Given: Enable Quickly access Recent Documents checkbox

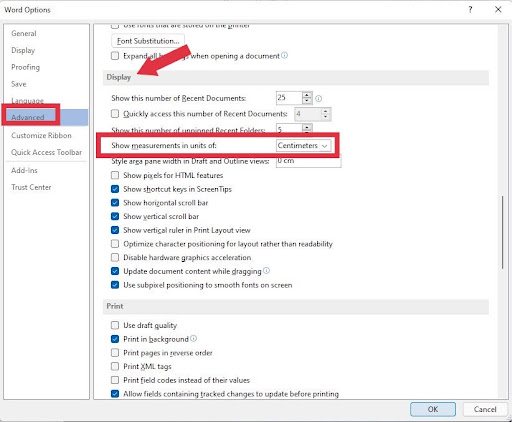Looking at the screenshot, I should click(115, 114).
